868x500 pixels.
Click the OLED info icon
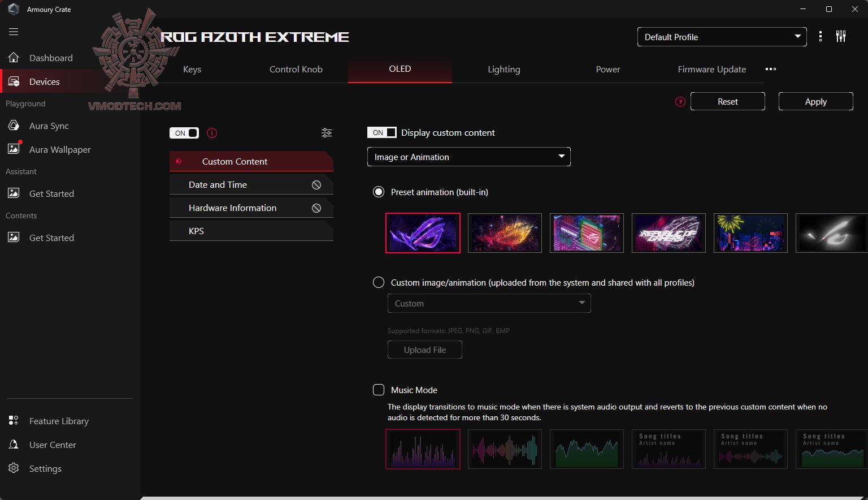(212, 133)
